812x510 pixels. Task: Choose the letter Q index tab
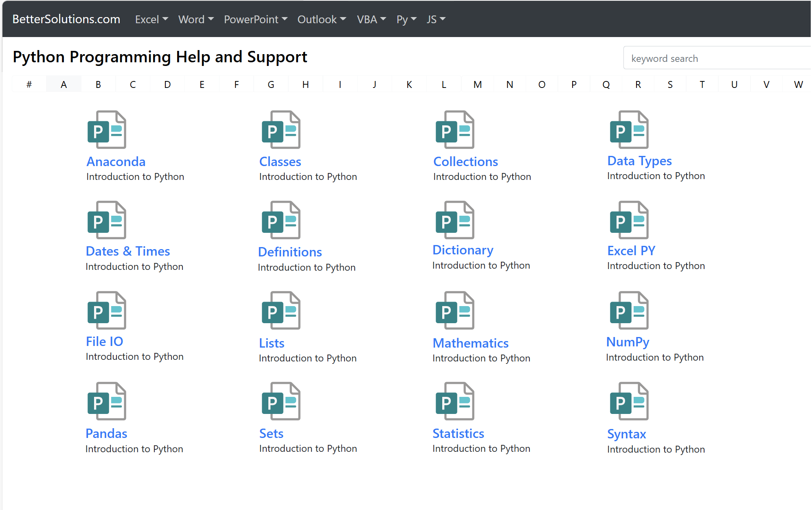coord(606,84)
